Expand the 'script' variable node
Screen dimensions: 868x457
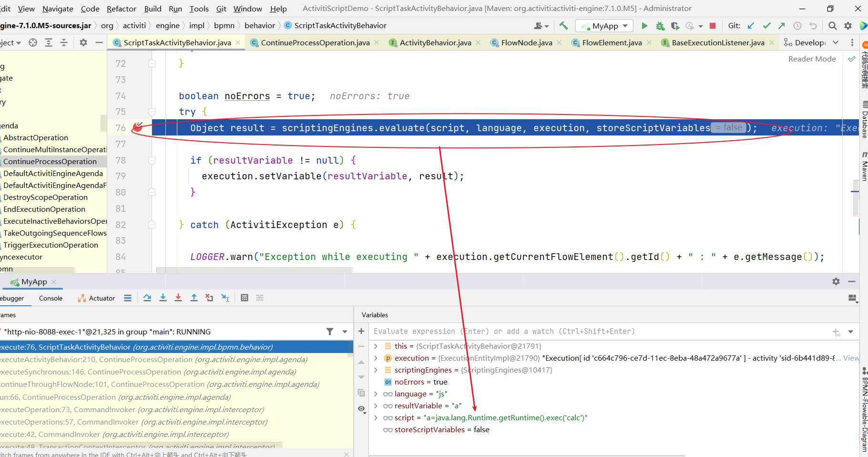click(376, 418)
